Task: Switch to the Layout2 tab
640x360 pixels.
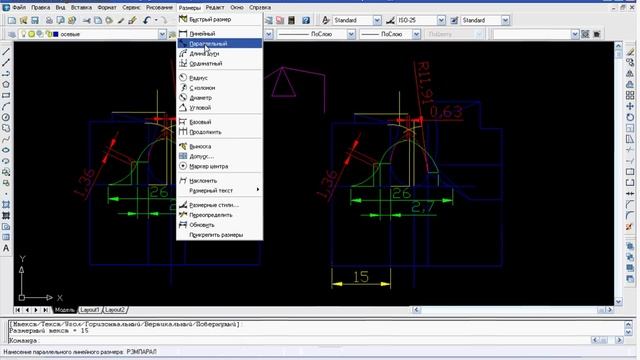Action: pyautogui.click(x=115, y=310)
